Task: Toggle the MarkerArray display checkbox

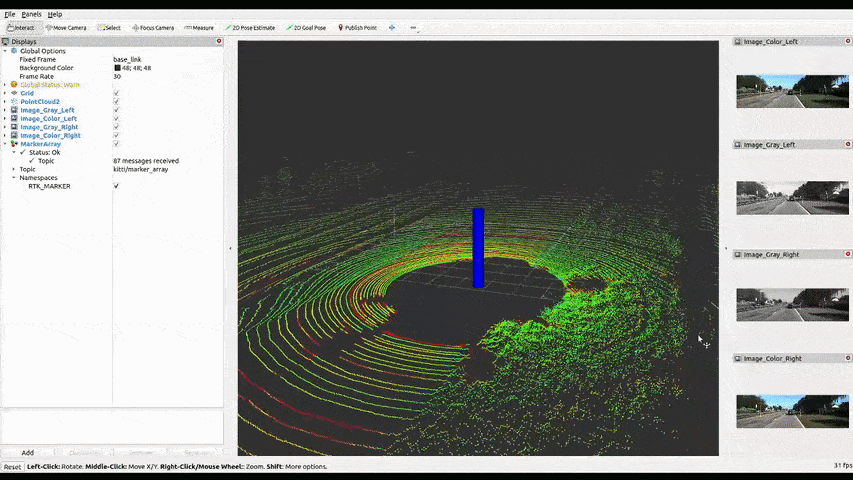Action: point(116,144)
